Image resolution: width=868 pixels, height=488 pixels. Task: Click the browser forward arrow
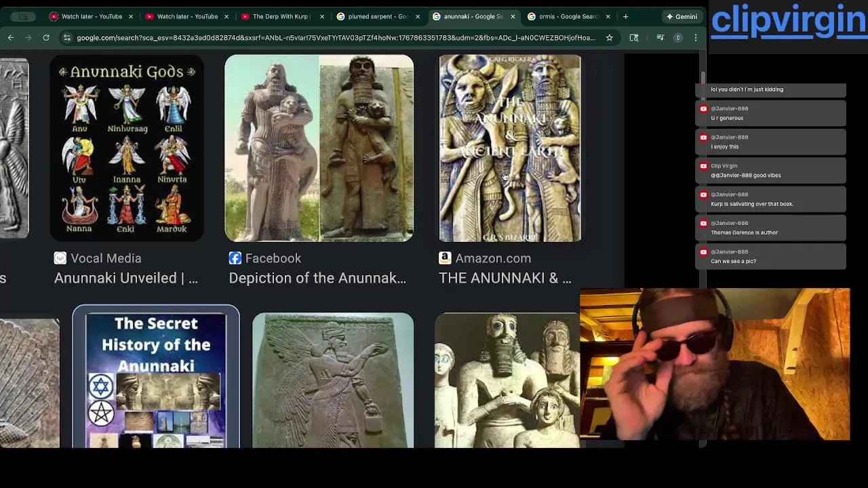tap(28, 38)
